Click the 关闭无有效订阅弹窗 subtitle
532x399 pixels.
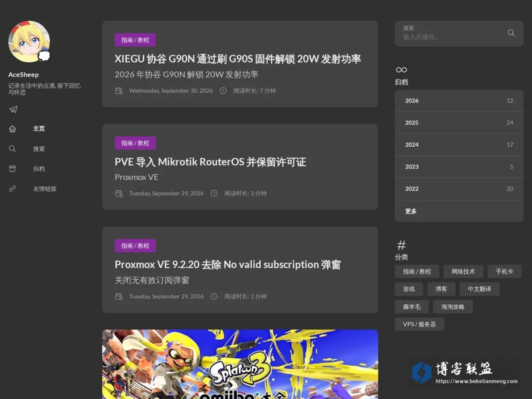pos(152,280)
